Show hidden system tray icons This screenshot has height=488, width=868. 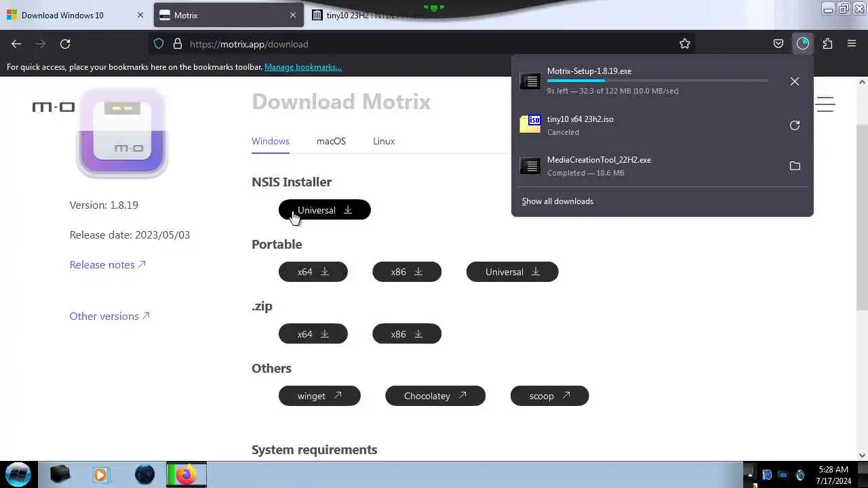point(749,474)
